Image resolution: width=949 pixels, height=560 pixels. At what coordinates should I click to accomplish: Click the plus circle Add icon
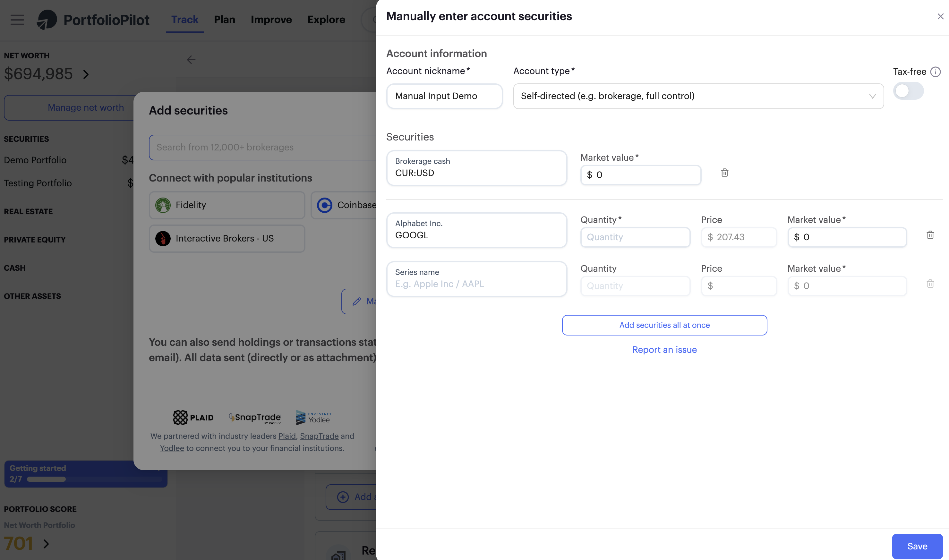point(343,496)
